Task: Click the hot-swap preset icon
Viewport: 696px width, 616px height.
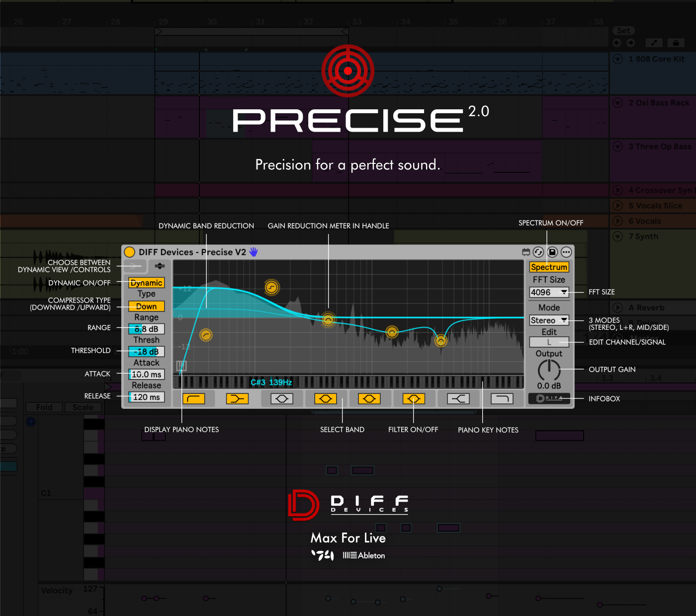Action: (538, 252)
